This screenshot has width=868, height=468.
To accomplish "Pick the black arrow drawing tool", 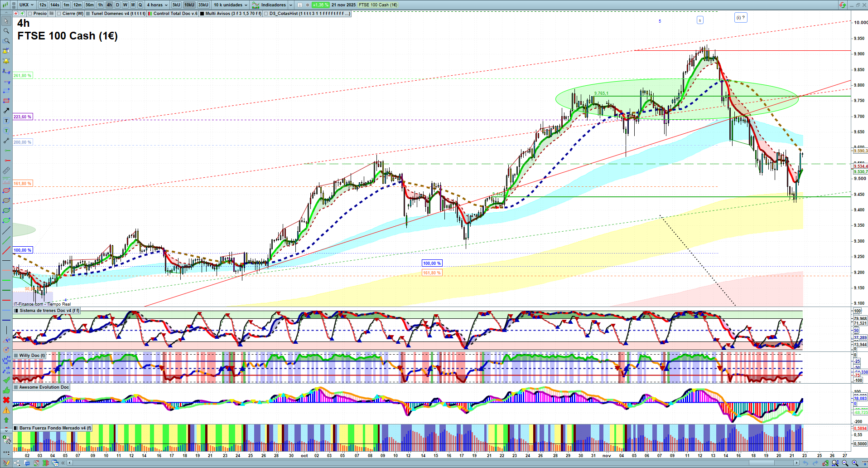I will 6,111.
